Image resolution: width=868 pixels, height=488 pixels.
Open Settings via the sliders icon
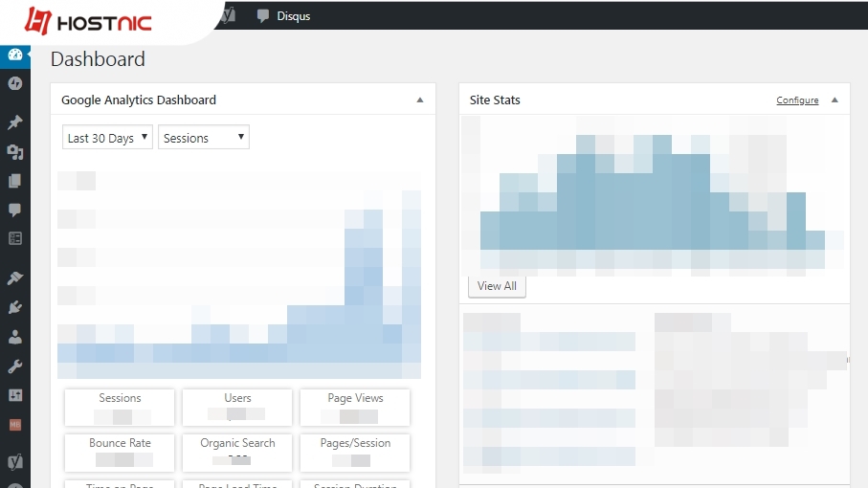point(15,395)
